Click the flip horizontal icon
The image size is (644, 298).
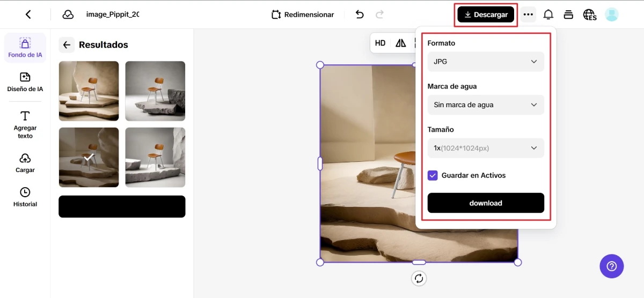click(401, 43)
